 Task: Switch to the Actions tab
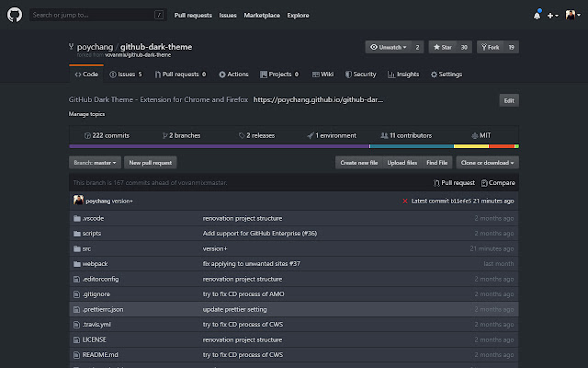233,75
